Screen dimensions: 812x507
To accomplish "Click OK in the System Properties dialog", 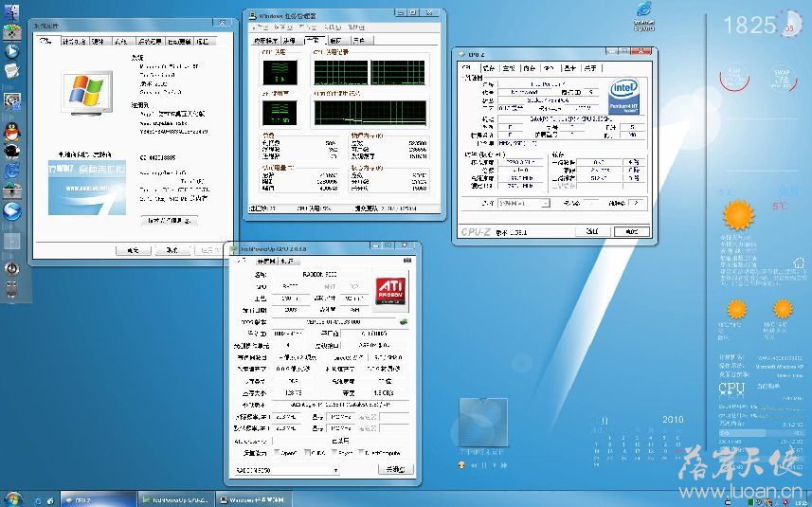I will [x=134, y=250].
